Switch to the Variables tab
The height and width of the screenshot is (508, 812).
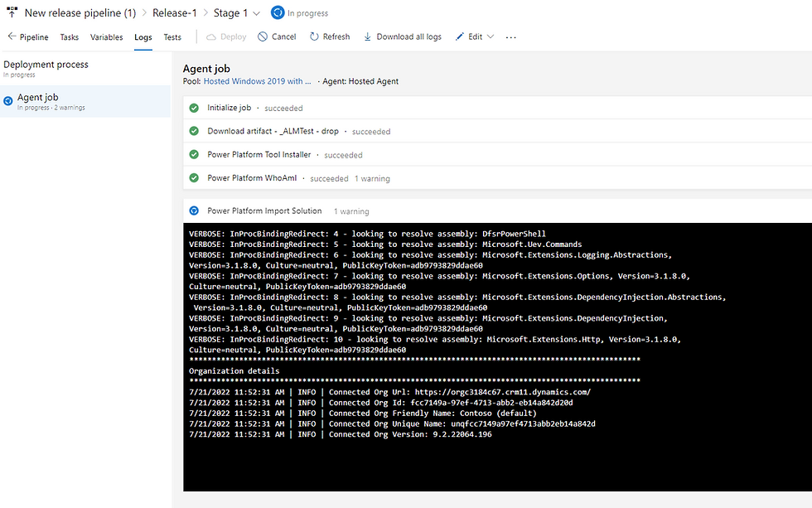coord(107,37)
